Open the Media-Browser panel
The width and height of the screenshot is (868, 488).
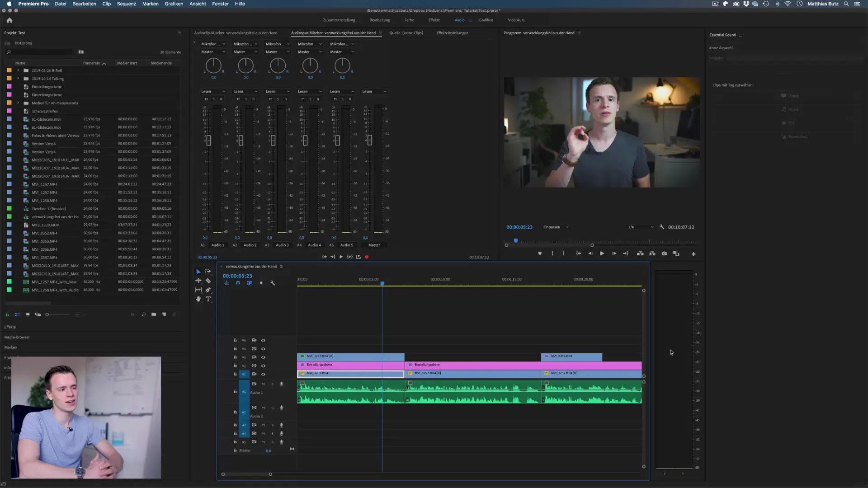click(x=17, y=337)
